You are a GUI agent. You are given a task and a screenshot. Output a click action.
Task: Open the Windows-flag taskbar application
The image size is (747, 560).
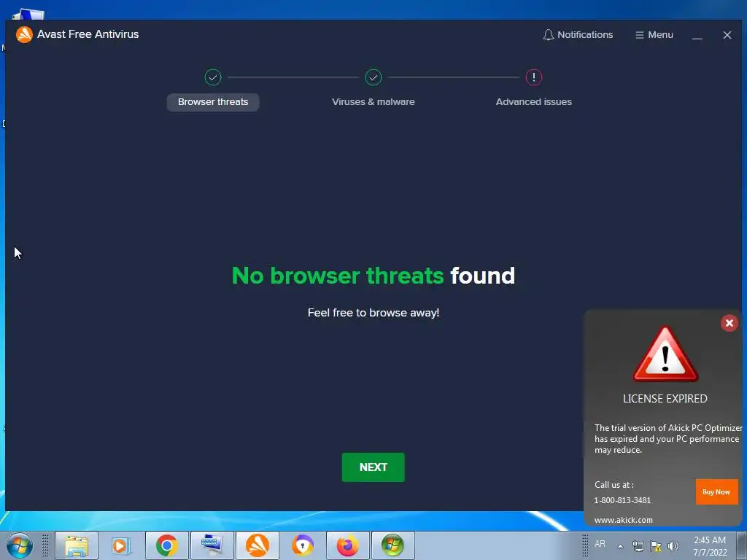coord(393,545)
